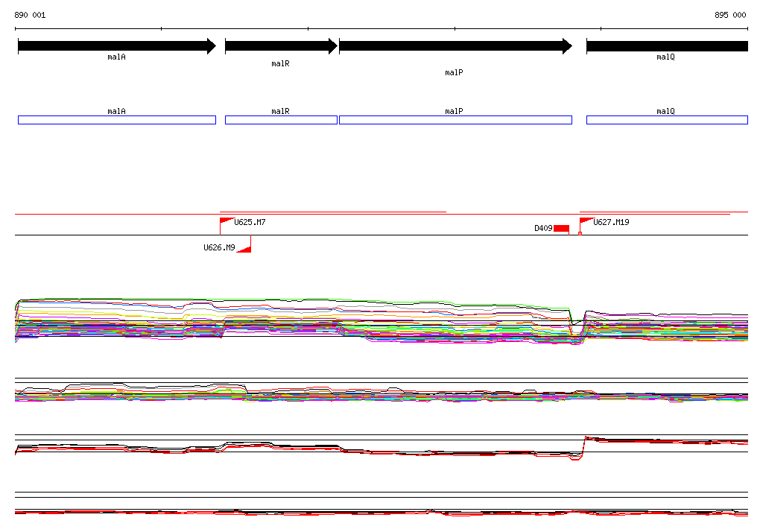Viewport: 763px width, 532px height.
Task: Click the U625.M7 label text
Action: coord(250,223)
